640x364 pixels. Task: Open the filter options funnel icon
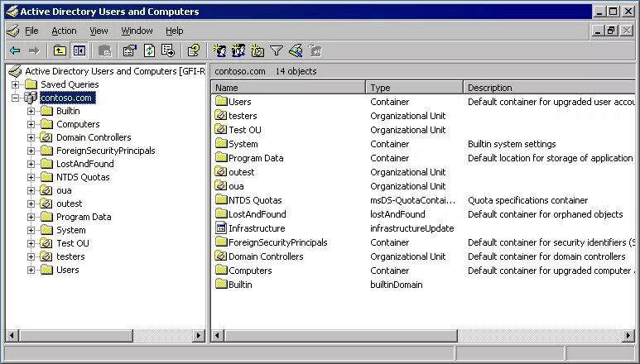point(277,50)
